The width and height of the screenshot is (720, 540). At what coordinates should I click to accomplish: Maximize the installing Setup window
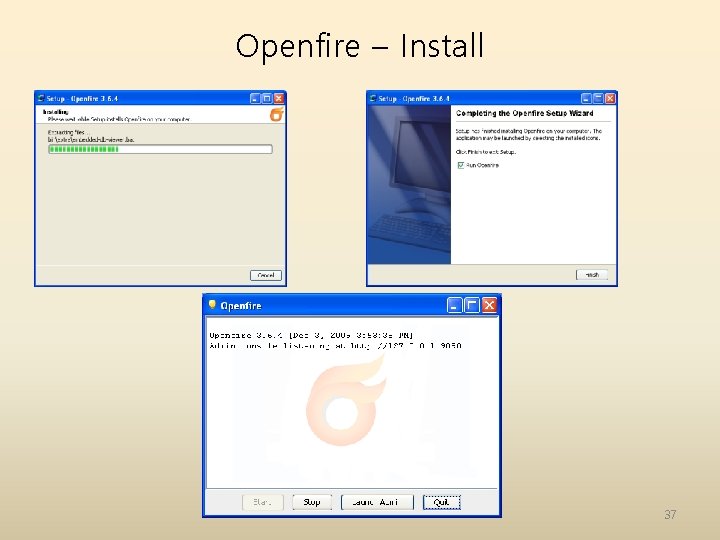pos(267,98)
